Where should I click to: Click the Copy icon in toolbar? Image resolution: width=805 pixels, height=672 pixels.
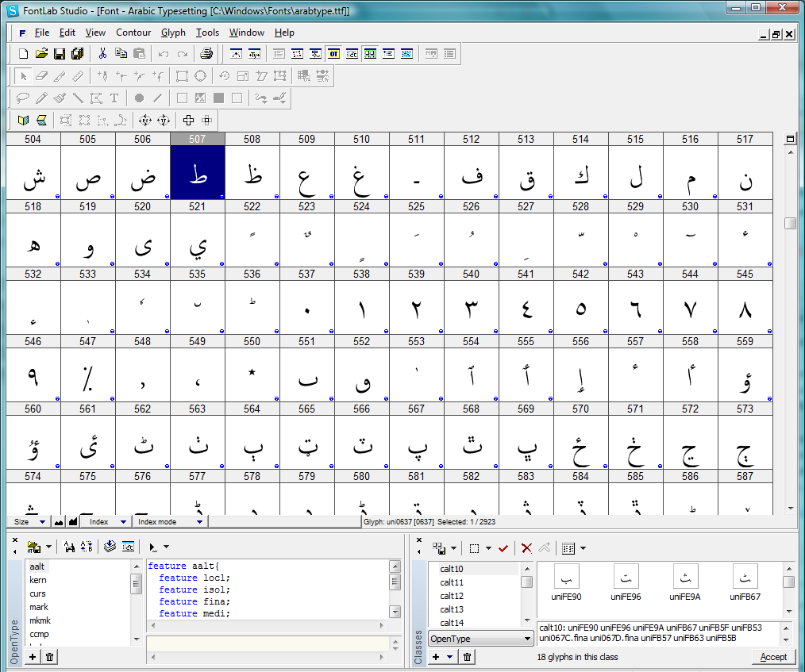pyautogui.click(x=121, y=54)
